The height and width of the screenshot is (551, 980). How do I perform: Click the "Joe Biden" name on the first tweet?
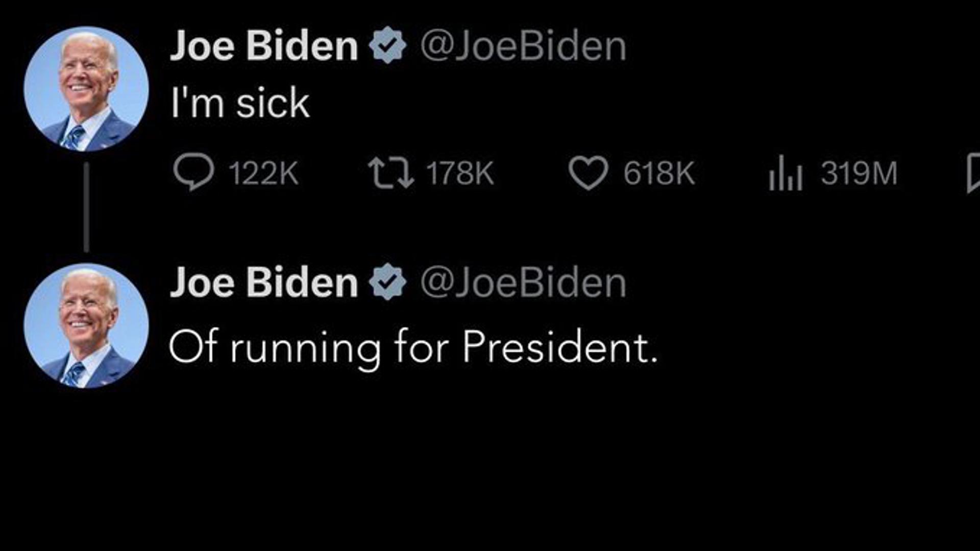(x=264, y=46)
